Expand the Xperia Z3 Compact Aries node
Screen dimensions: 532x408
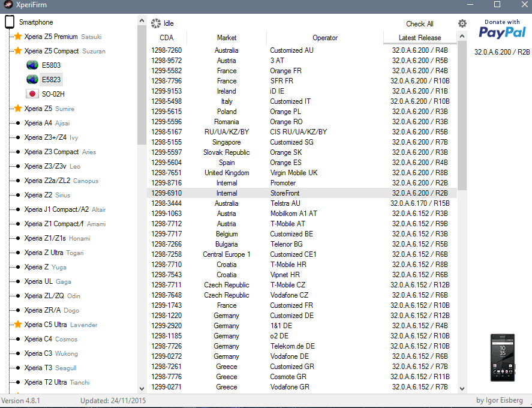pos(18,152)
